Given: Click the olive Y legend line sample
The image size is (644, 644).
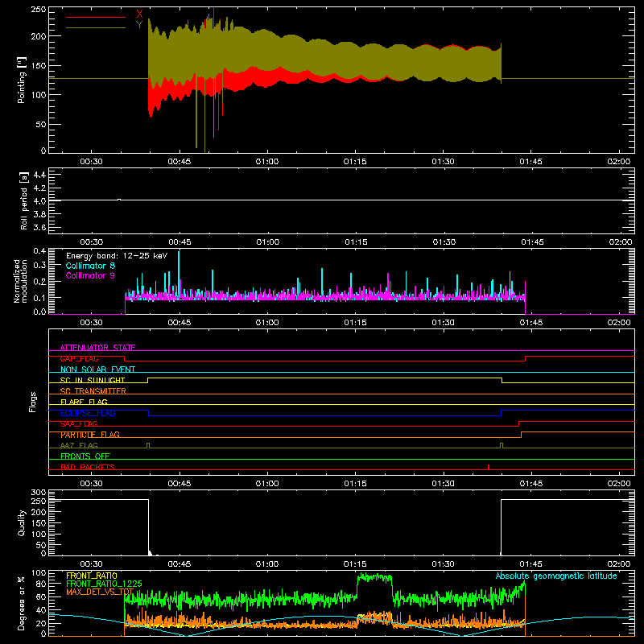Looking at the screenshot, I should tap(96, 27).
